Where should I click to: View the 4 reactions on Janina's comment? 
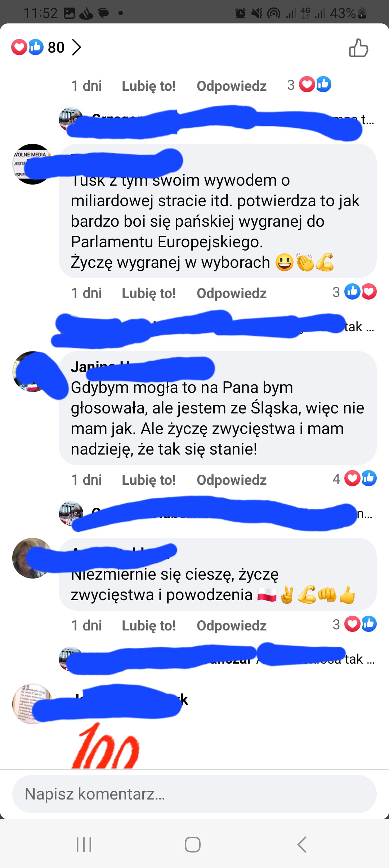[354, 479]
